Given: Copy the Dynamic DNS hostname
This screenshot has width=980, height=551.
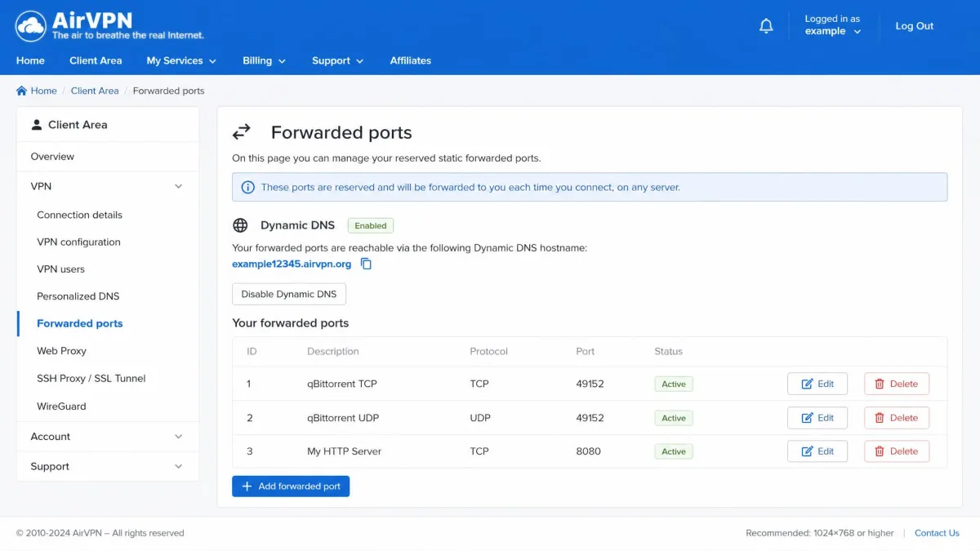Looking at the screenshot, I should (367, 264).
